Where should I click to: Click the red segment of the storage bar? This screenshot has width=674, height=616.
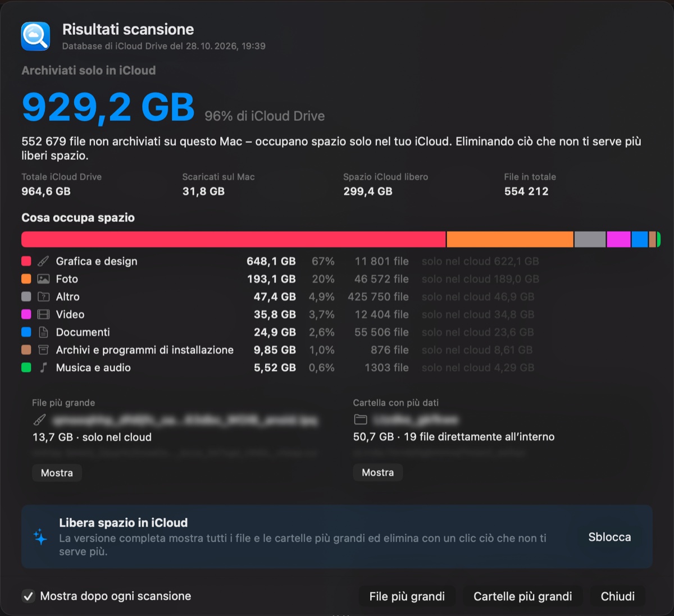coord(234,240)
